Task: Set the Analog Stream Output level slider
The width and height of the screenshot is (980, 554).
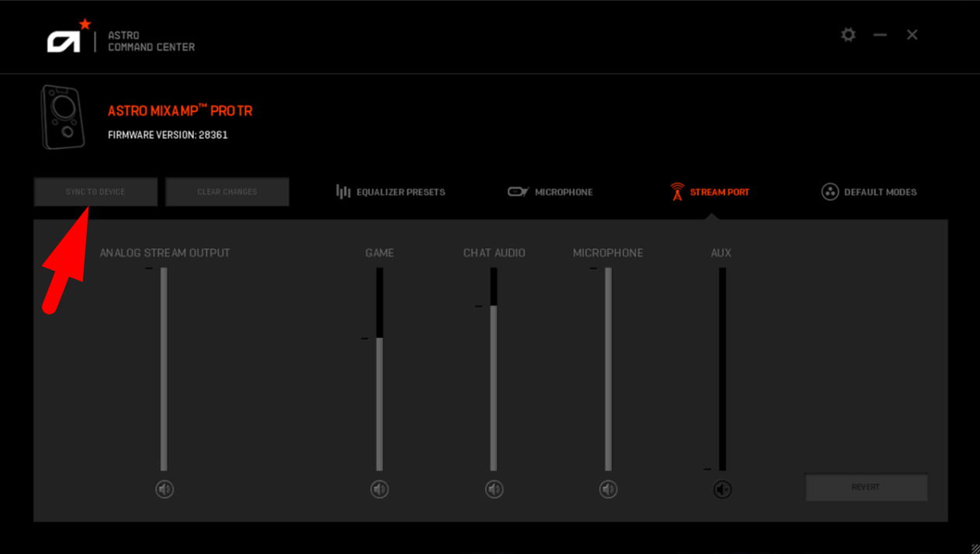Action: [x=164, y=369]
